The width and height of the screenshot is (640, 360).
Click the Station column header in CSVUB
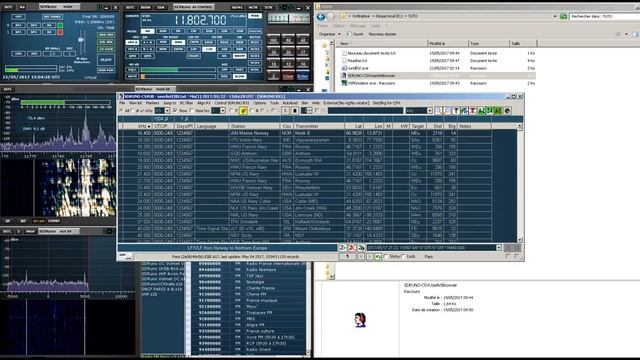pos(254,126)
